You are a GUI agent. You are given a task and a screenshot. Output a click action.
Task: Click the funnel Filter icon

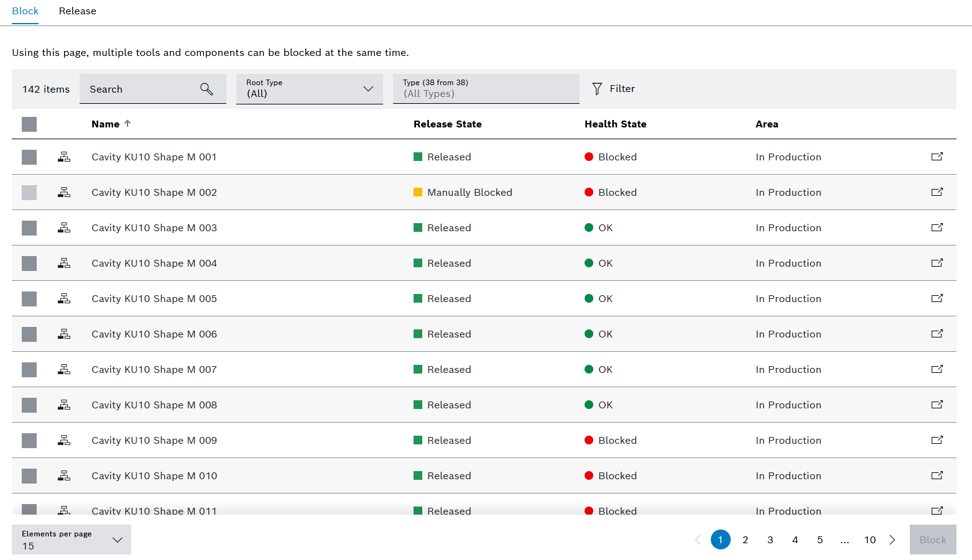point(597,89)
